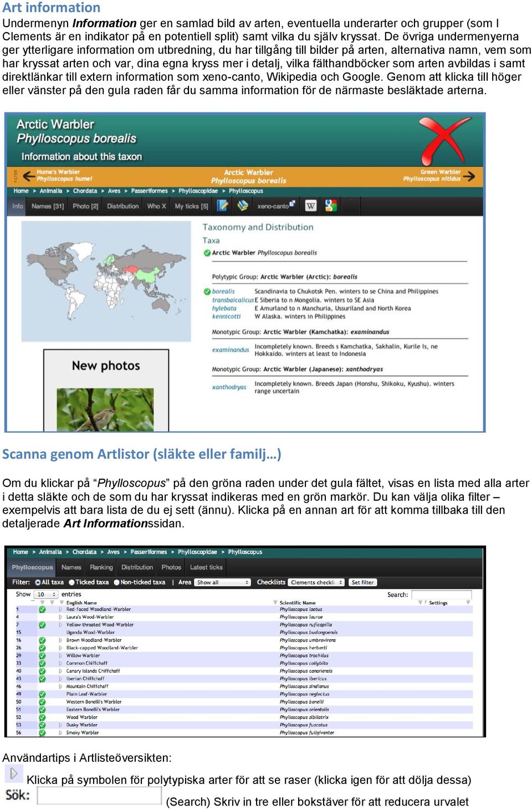Expand races for Laura's Wood-Warbler
This screenshot has height=810, width=532.
60,617
